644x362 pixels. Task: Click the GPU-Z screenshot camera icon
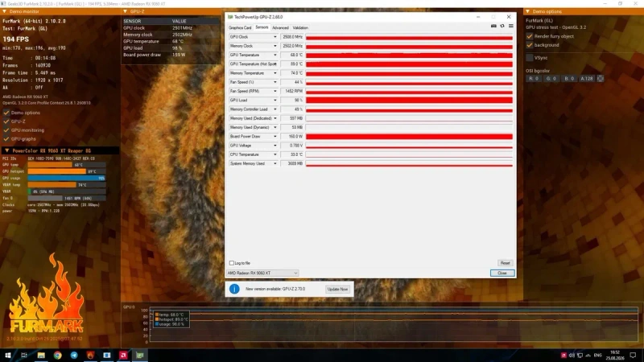493,26
